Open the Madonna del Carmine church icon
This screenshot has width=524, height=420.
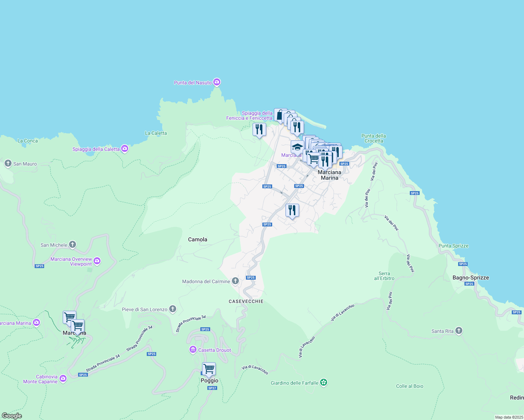click(x=235, y=281)
